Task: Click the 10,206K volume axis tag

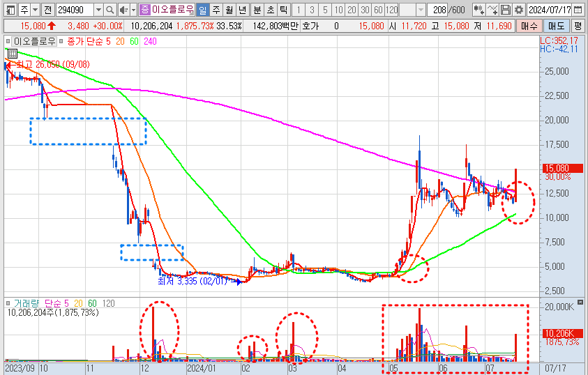Action: pyautogui.click(x=563, y=333)
